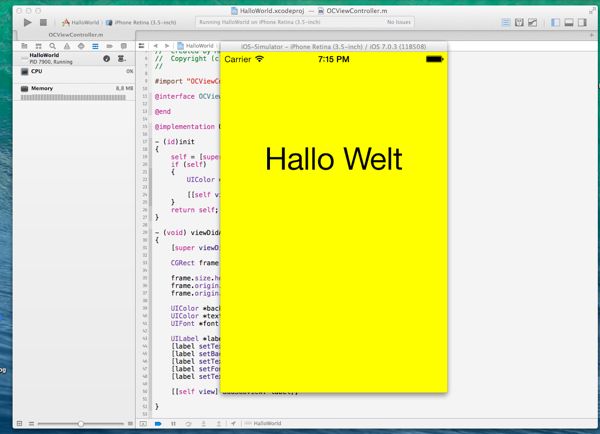Click the simulator status bar clock
This screenshot has width=600, height=434.
coord(334,59)
